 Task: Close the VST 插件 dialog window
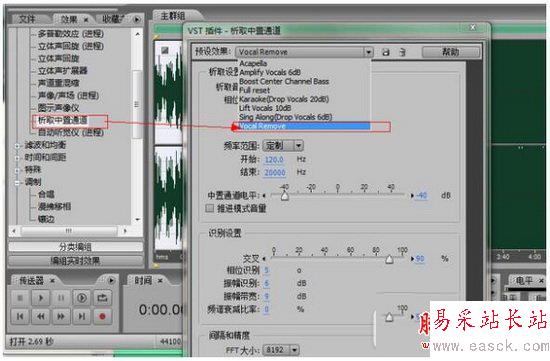[473, 27]
